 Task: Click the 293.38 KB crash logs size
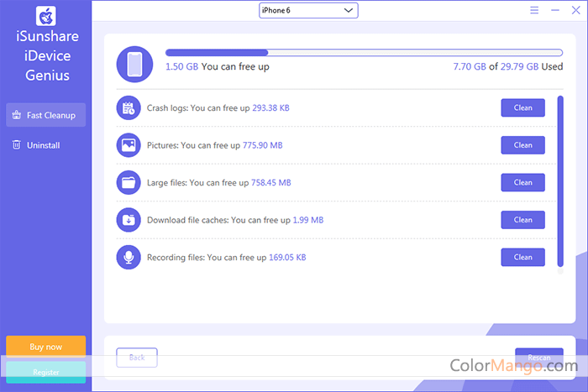(x=270, y=108)
